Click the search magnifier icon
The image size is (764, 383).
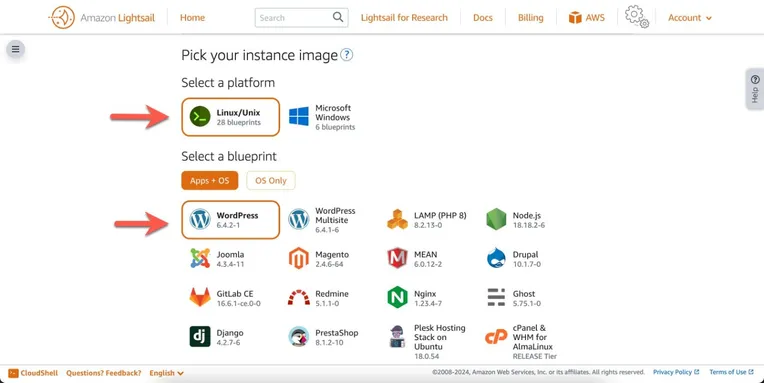tap(338, 17)
